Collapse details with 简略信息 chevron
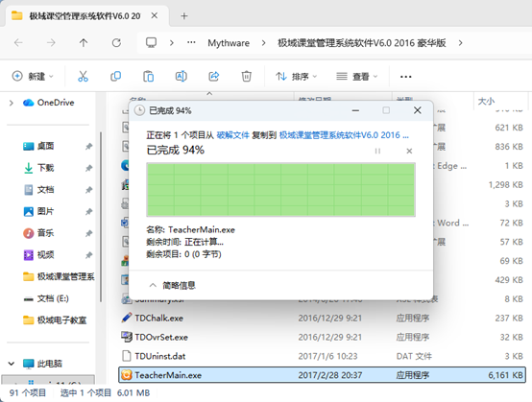 point(153,285)
